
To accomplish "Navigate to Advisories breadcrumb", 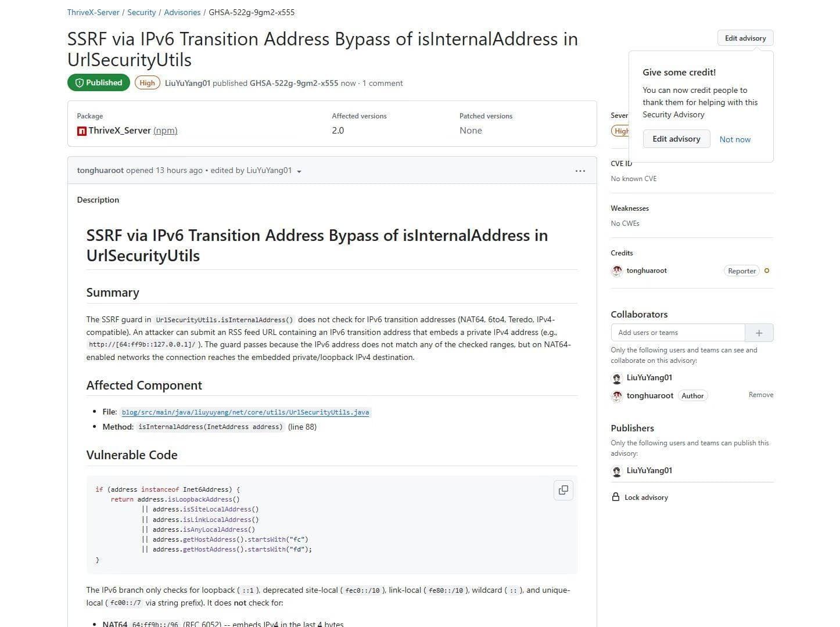I will tap(182, 12).
